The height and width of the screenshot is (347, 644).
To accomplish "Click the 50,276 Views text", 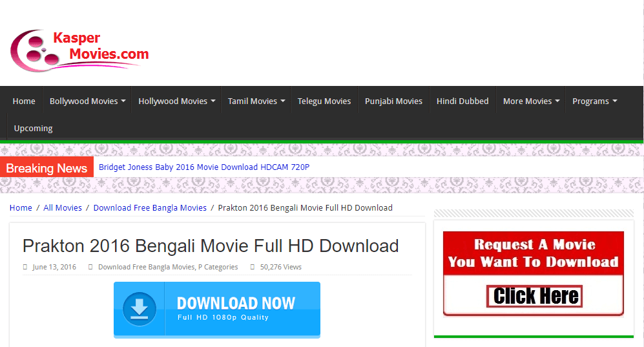I will 281,267.
